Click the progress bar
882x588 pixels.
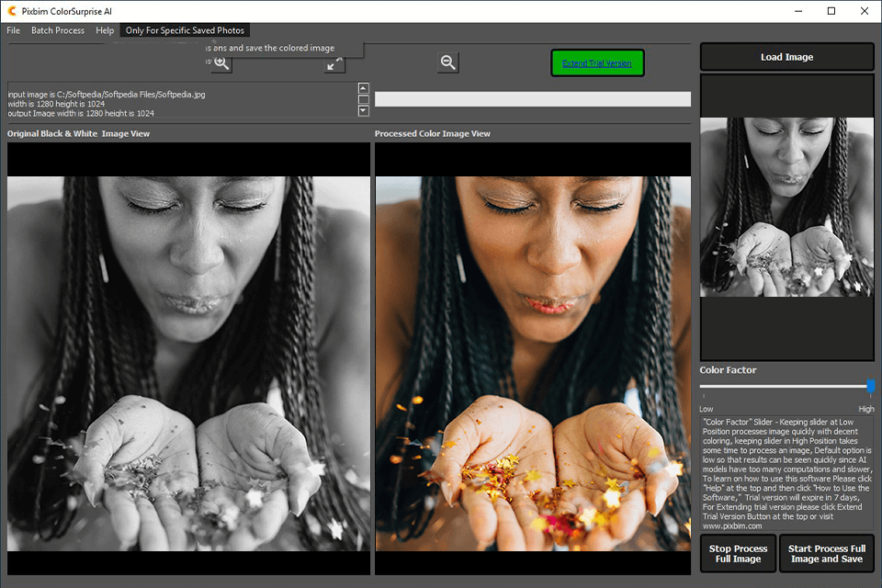pos(533,99)
